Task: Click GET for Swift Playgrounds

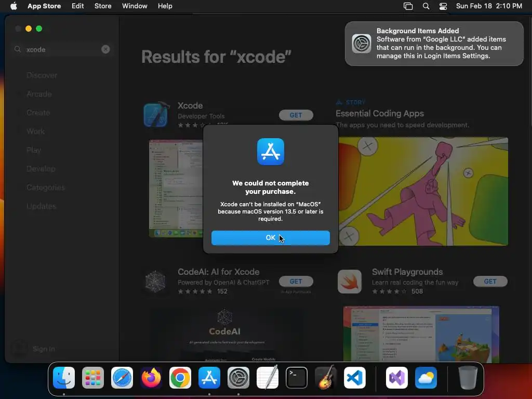Action: click(490, 281)
